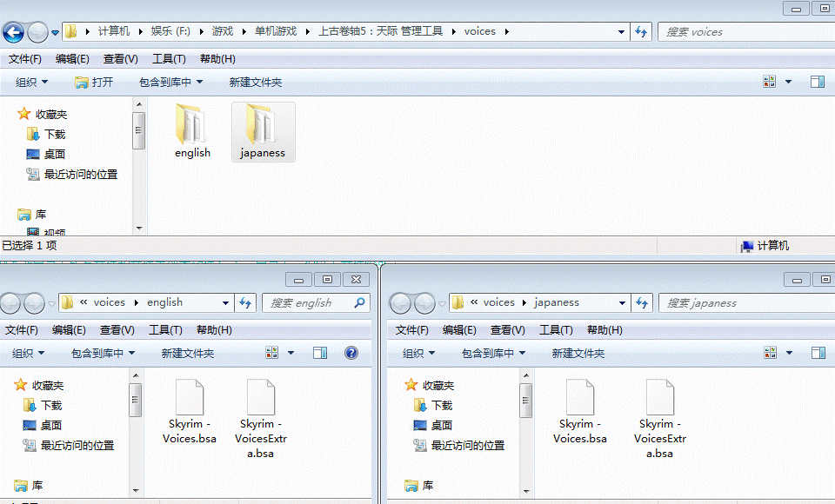Expand 包含到库中 dropdown in top window

pos(170,82)
